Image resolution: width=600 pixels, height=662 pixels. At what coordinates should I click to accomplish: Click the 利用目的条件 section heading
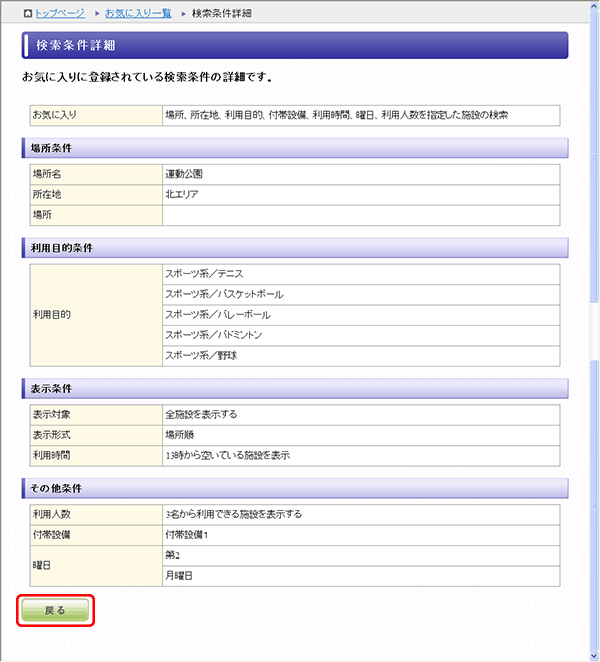295,248
